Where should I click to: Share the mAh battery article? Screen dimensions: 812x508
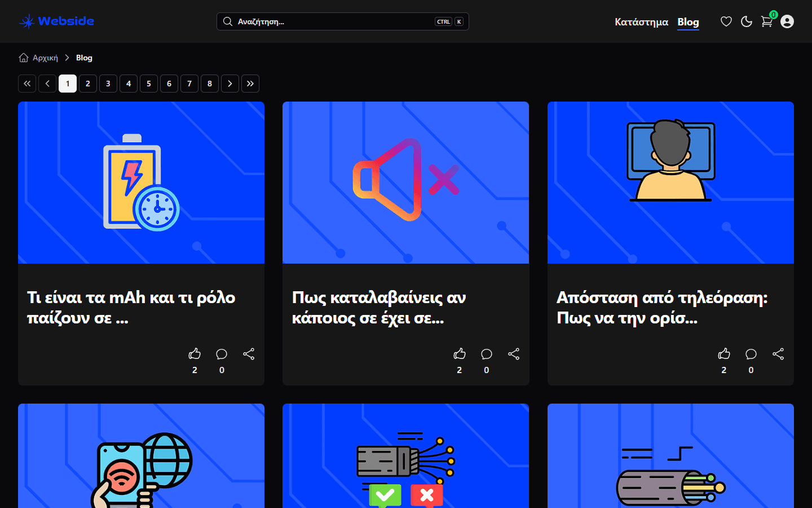pyautogui.click(x=249, y=354)
